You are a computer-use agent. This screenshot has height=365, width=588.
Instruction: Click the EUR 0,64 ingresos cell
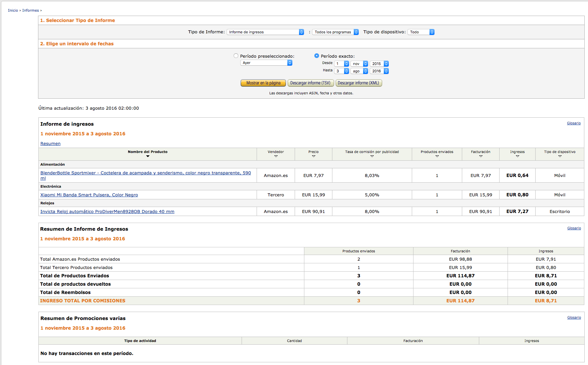(x=517, y=175)
